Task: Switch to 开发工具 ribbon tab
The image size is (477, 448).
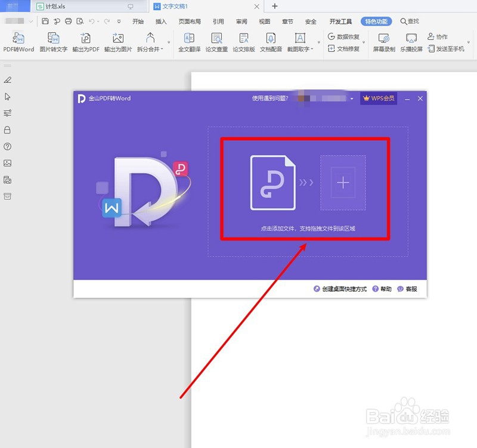Action: tap(340, 21)
